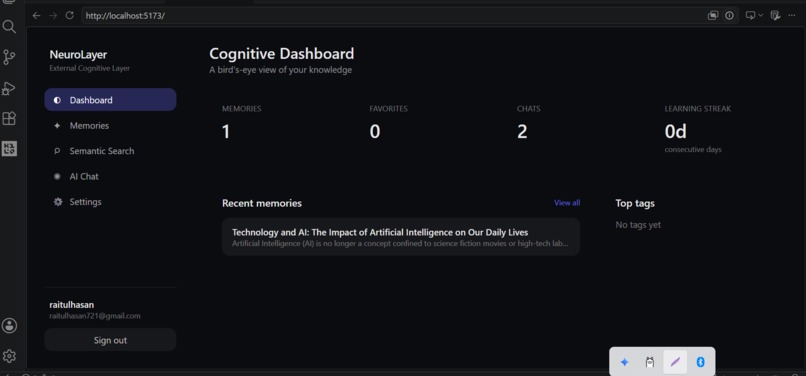Click the Favorites count value 0
The width and height of the screenshot is (806, 376).
(375, 132)
